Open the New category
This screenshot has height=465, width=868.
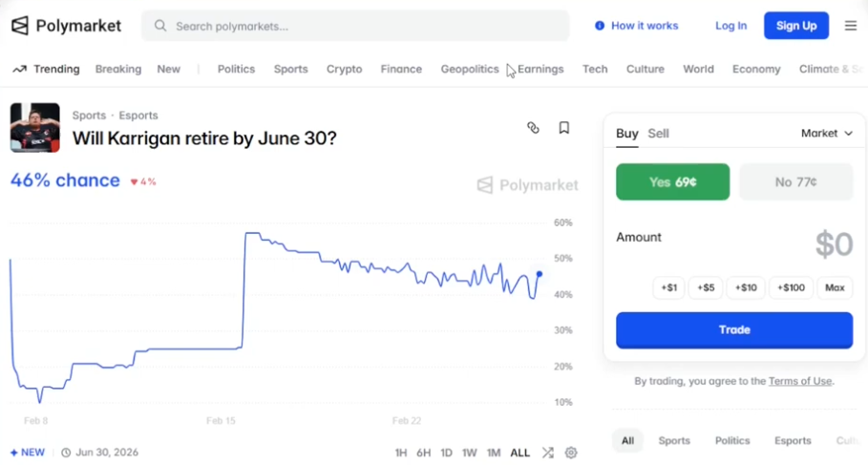169,69
